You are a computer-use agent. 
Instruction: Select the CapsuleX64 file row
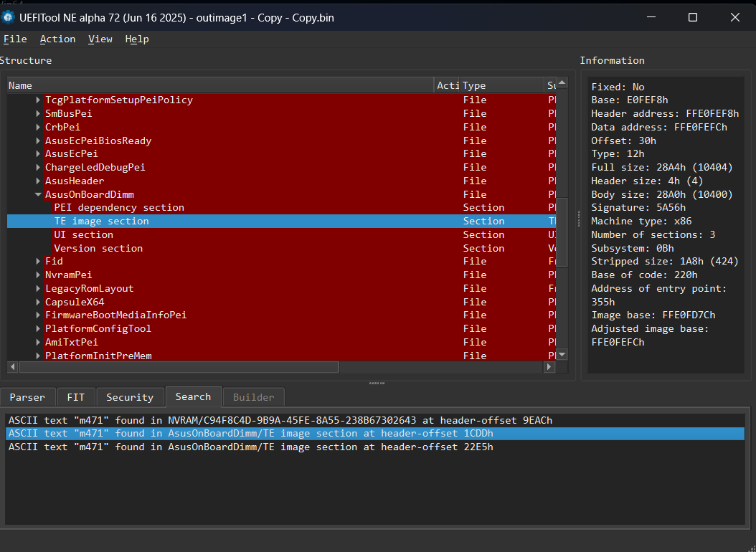click(x=282, y=302)
